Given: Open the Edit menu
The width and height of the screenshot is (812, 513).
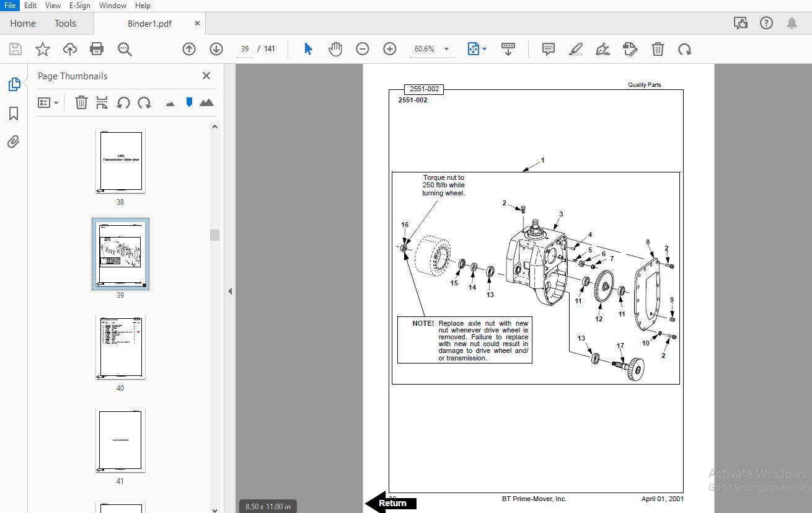Looking at the screenshot, I should tap(30, 5).
